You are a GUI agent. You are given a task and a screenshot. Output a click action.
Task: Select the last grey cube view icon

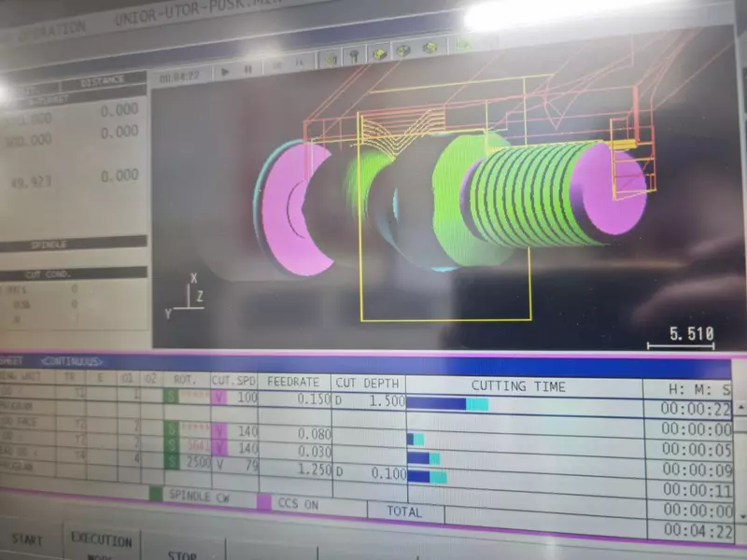click(x=430, y=48)
